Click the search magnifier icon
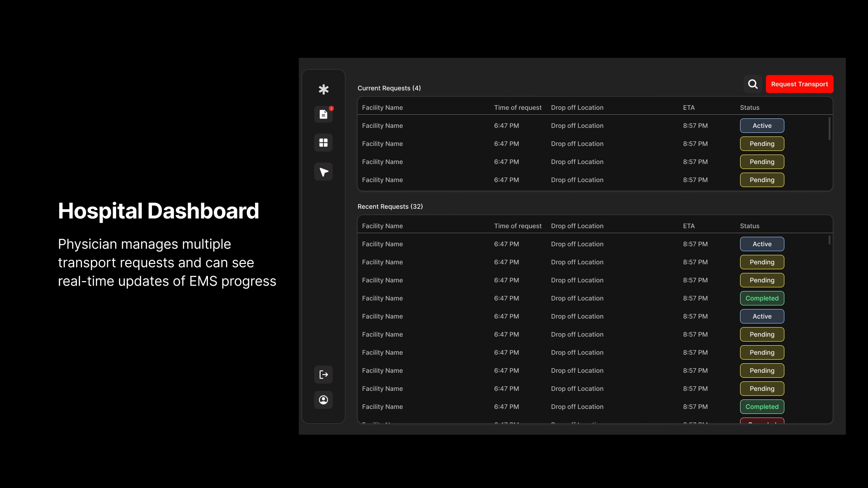 point(753,84)
